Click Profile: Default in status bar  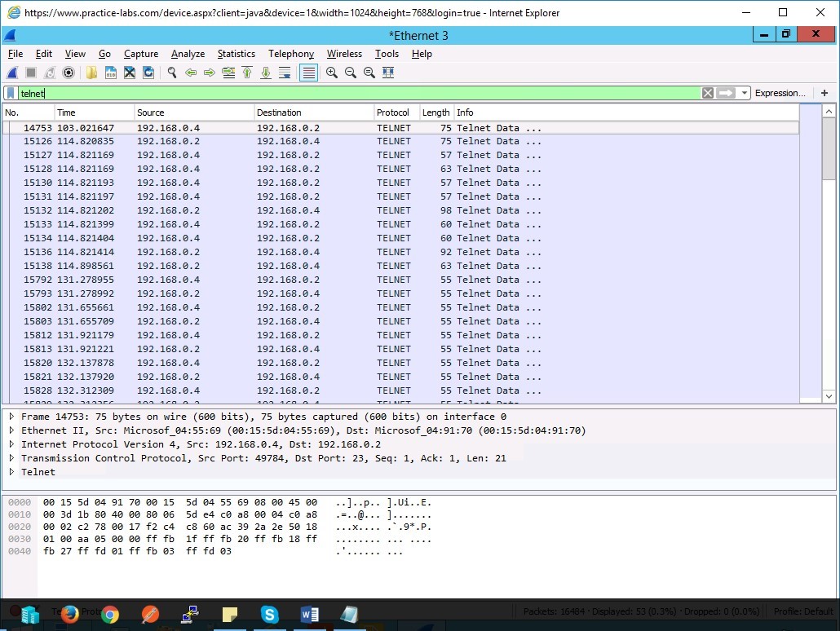pos(803,611)
